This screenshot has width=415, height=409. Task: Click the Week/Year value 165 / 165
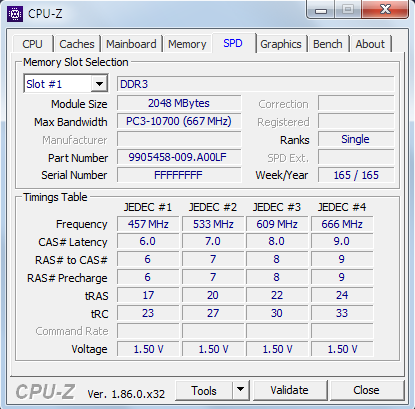[x=356, y=175]
